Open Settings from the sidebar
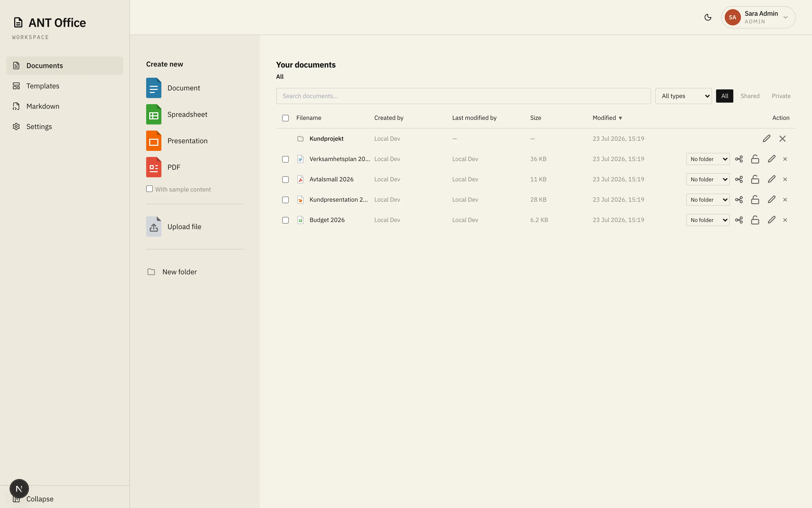 click(x=65, y=127)
